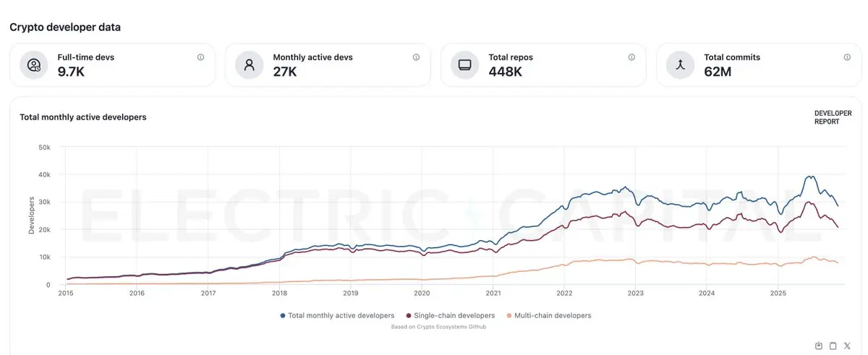
Task: Click the info icon on Total commits
Action: 847,57
